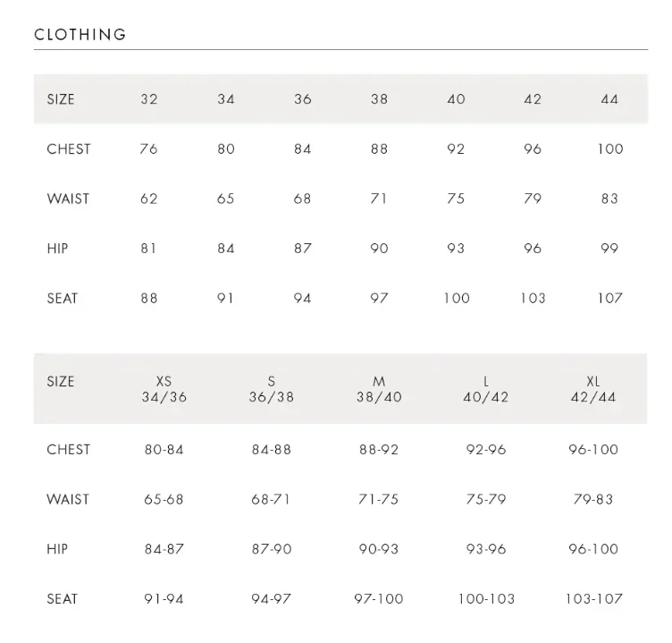This screenshot has width=672, height=643.
Task: Click the waist value 71 for size 38
Action: pos(378,199)
